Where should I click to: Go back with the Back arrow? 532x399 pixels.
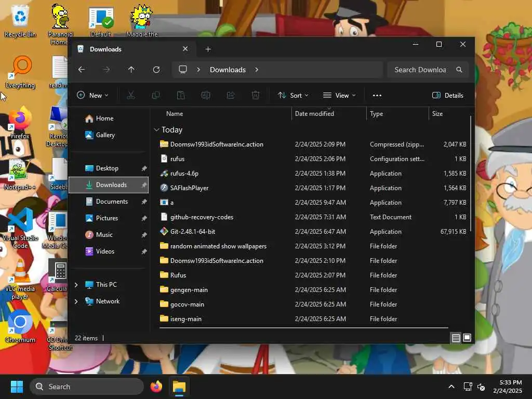tap(82, 70)
